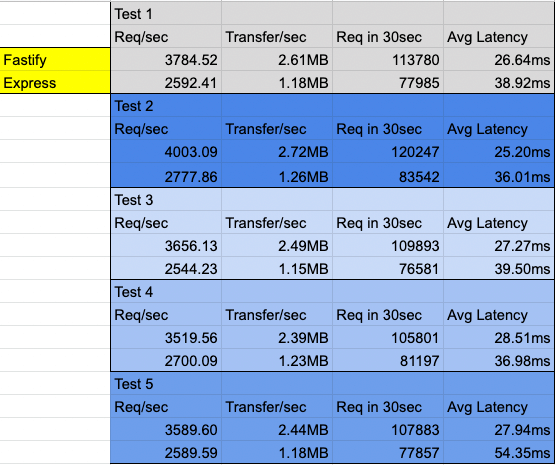Select Test 2 Avg Latency header cell
The width and height of the screenshot is (555, 465).
click(499, 128)
